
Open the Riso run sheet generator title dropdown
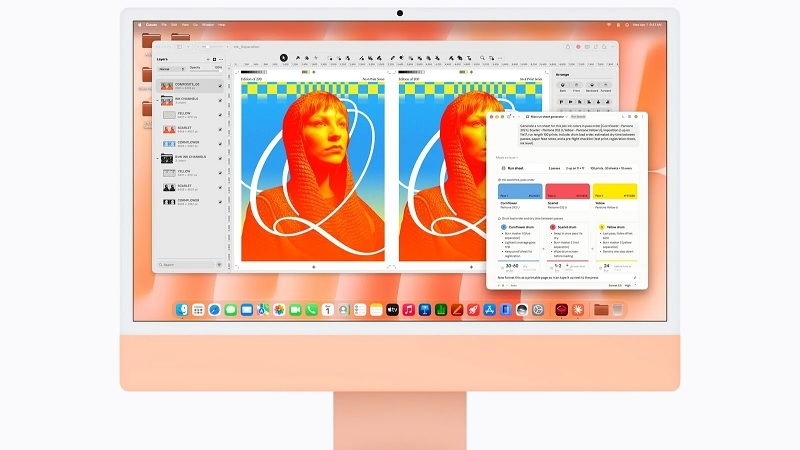click(549, 117)
